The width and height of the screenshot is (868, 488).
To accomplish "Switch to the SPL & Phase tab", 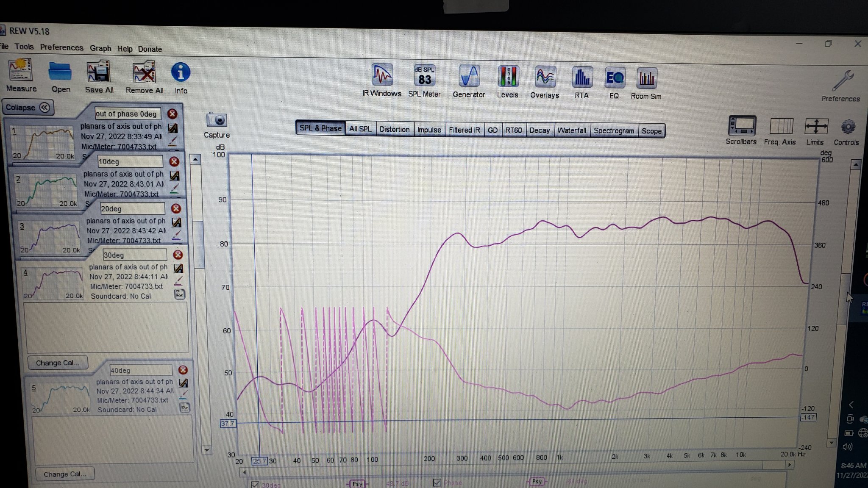I will coord(320,128).
